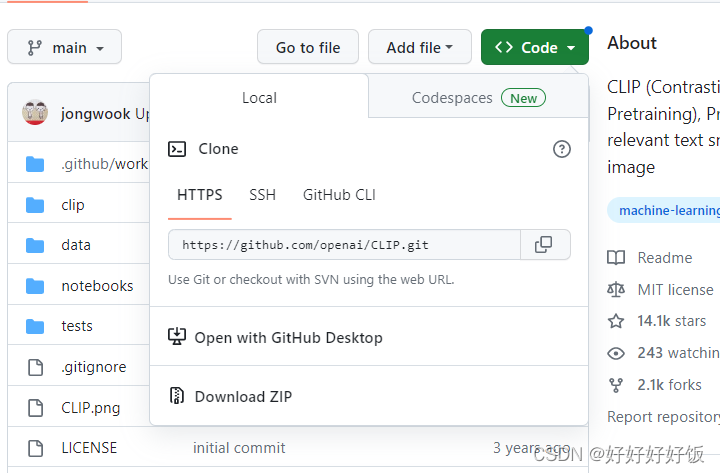Screen dimensions: 720x473
Task: Click the branch icon in main selector
Action: click(x=34, y=47)
